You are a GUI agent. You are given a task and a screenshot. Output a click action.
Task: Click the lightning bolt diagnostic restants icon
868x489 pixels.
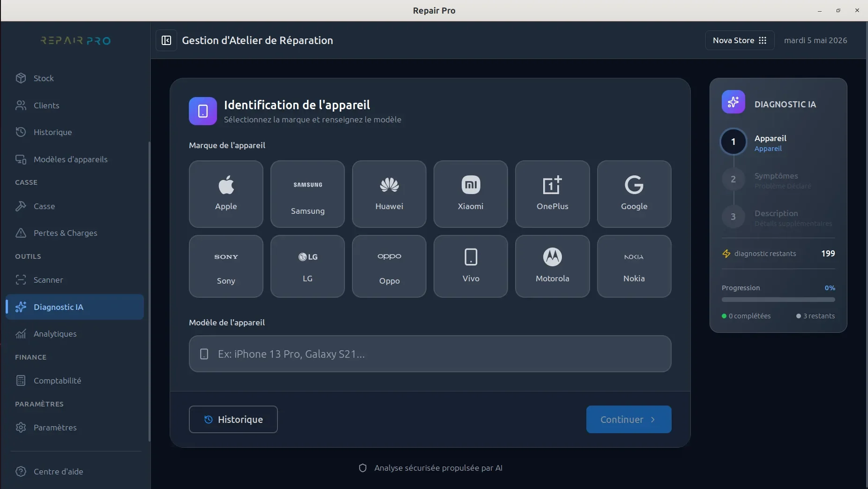tap(726, 254)
